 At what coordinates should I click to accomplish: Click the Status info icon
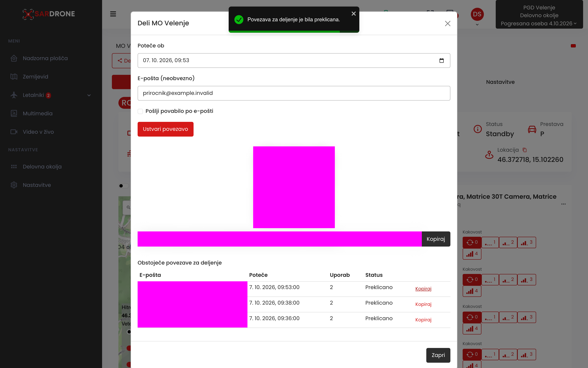coord(478,129)
